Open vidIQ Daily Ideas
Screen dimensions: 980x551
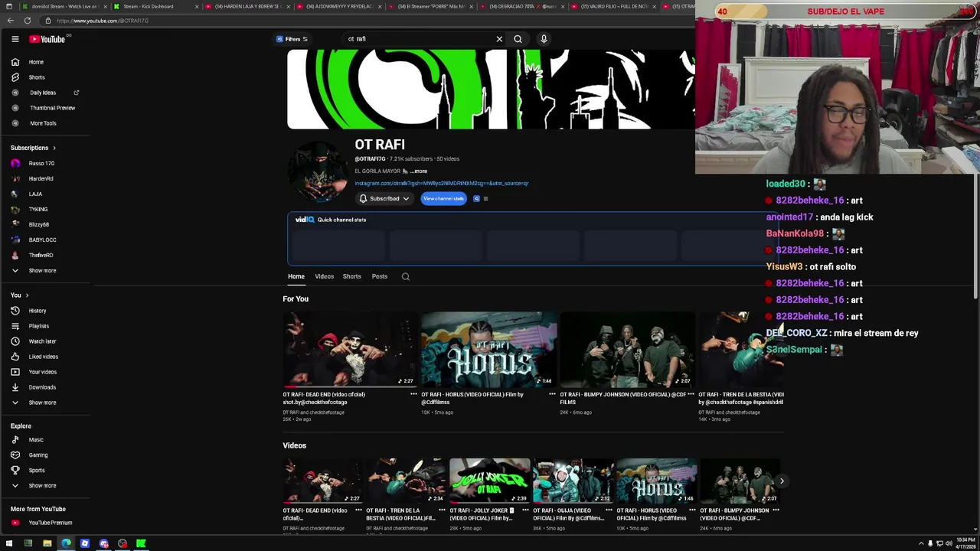[43, 93]
